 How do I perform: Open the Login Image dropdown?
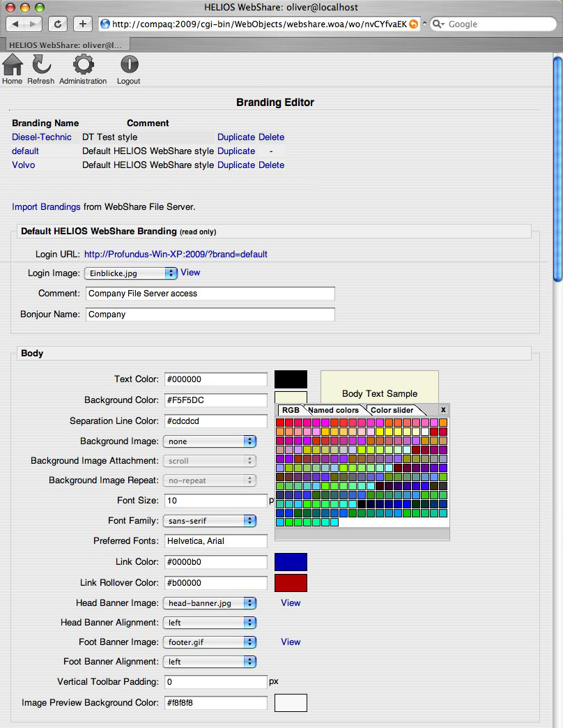click(x=131, y=273)
